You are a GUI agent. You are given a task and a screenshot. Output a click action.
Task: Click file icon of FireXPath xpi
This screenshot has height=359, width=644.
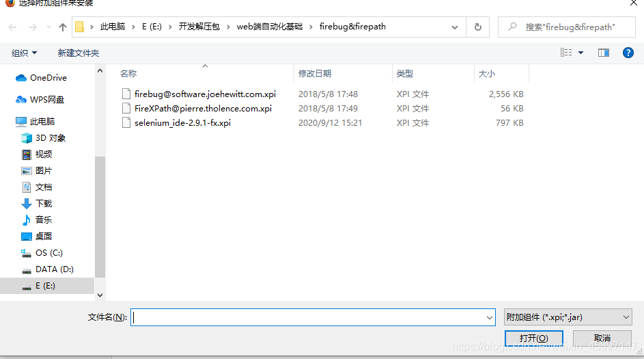(126, 108)
